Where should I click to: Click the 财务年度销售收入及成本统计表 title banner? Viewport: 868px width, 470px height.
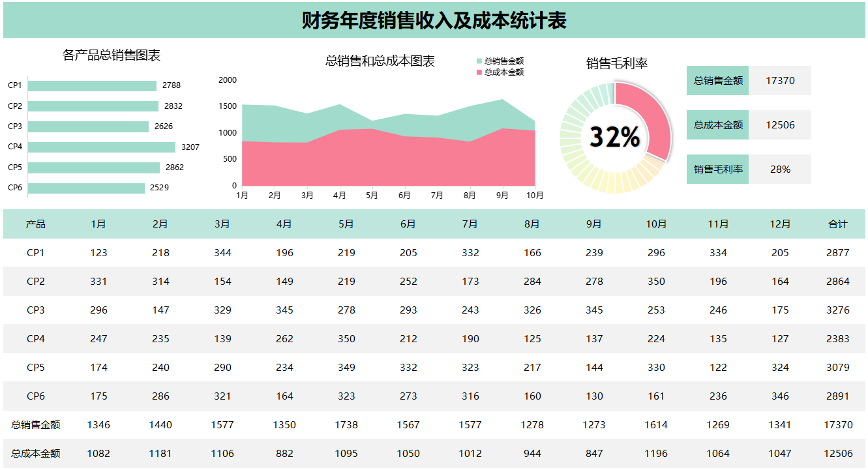[x=434, y=20]
